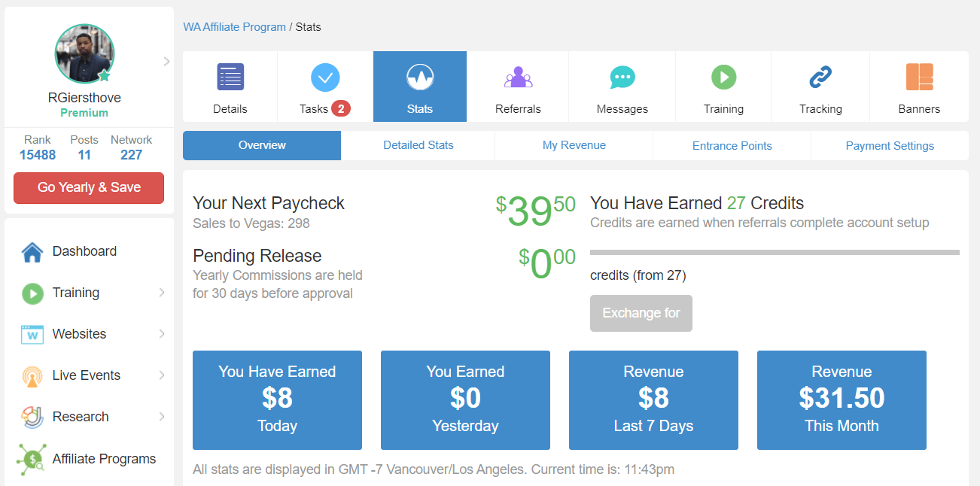Switch to the Detailed Stats tab

tap(418, 146)
